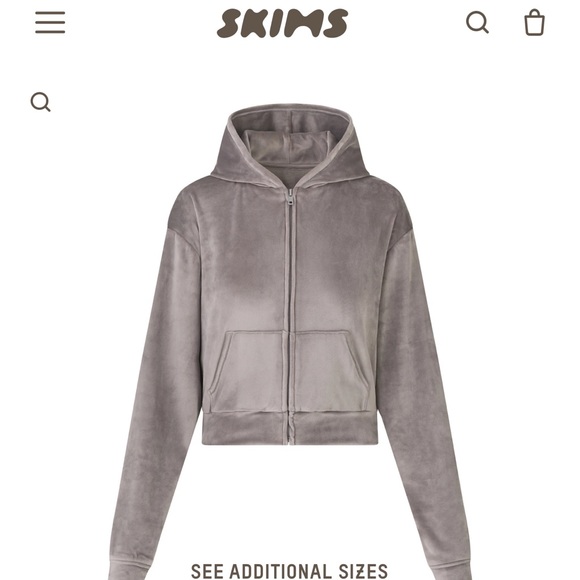Open site search from the header
This screenshot has width=580, height=580.
[x=477, y=23]
